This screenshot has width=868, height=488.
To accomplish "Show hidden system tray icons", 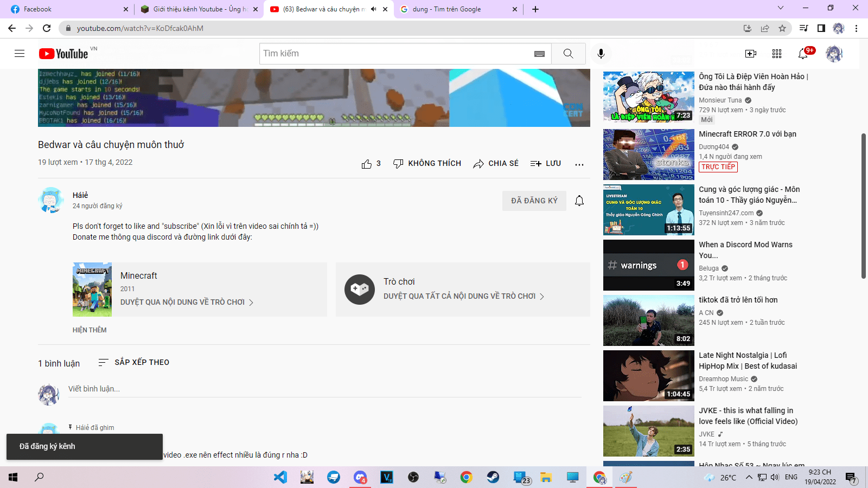I will (x=749, y=477).
